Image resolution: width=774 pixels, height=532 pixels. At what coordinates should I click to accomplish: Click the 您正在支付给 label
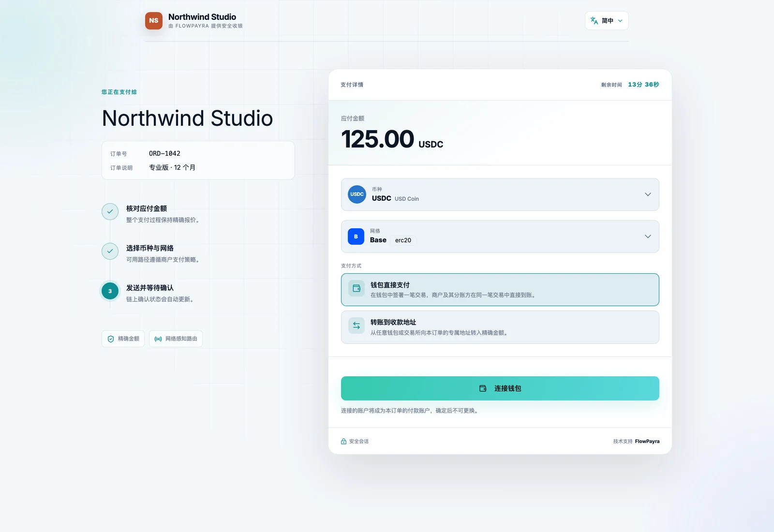[x=119, y=92]
